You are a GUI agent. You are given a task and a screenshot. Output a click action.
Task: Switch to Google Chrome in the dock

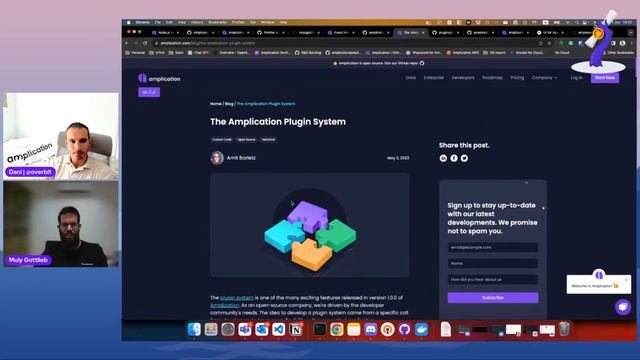(x=337, y=329)
